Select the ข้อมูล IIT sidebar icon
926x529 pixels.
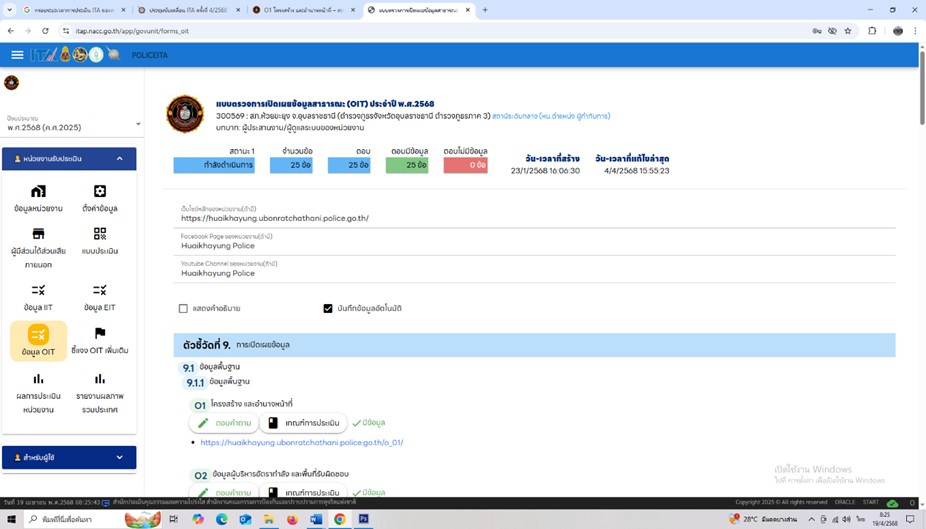(x=38, y=291)
